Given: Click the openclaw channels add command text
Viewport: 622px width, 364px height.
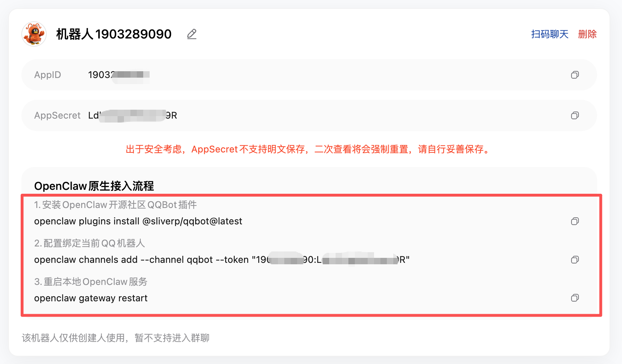Looking at the screenshot, I should [x=222, y=260].
